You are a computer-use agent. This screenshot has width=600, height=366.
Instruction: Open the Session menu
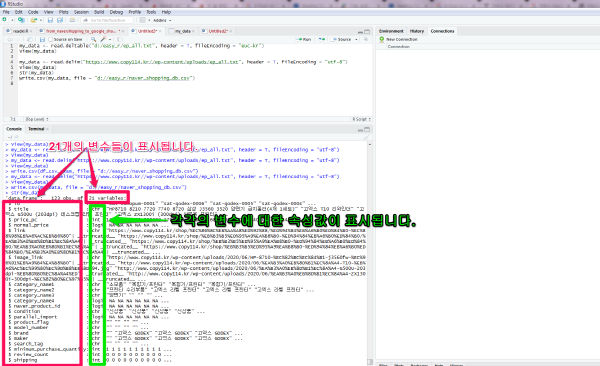pos(81,12)
